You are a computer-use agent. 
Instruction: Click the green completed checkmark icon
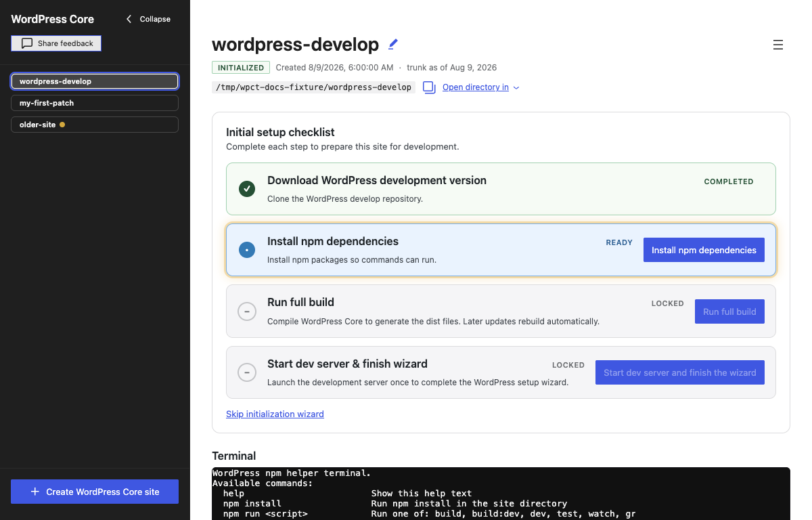click(247, 189)
